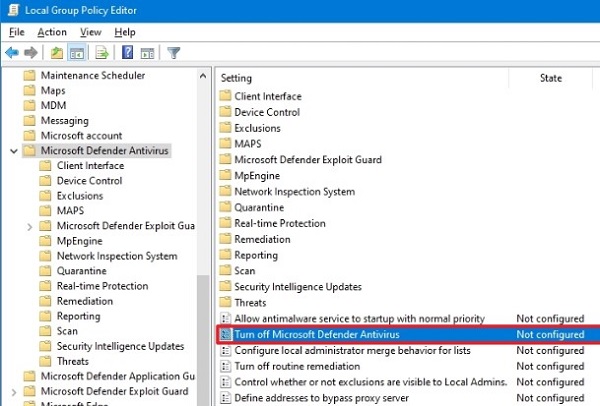The width and height of the screenshot is (600, 406).
Task: Select Real-time Protection in settings list
Action: [x=280, y=223]
